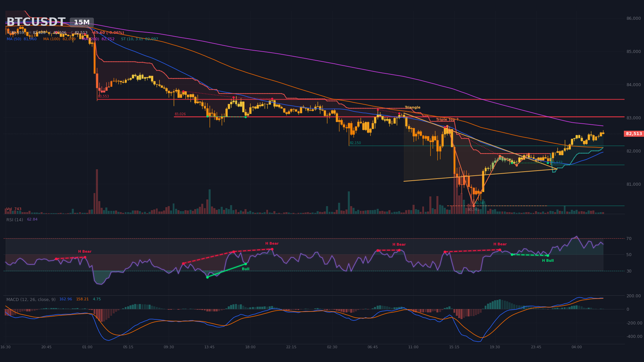
Task: Click the BTCUSDT symbol title
Action: tap(36, 22)
